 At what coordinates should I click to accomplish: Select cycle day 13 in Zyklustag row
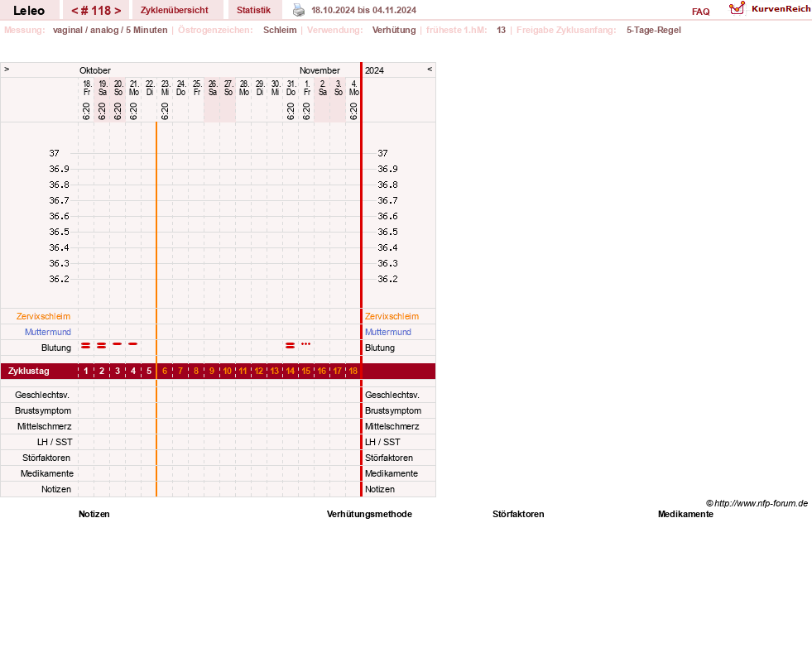(x=275, y=371)
